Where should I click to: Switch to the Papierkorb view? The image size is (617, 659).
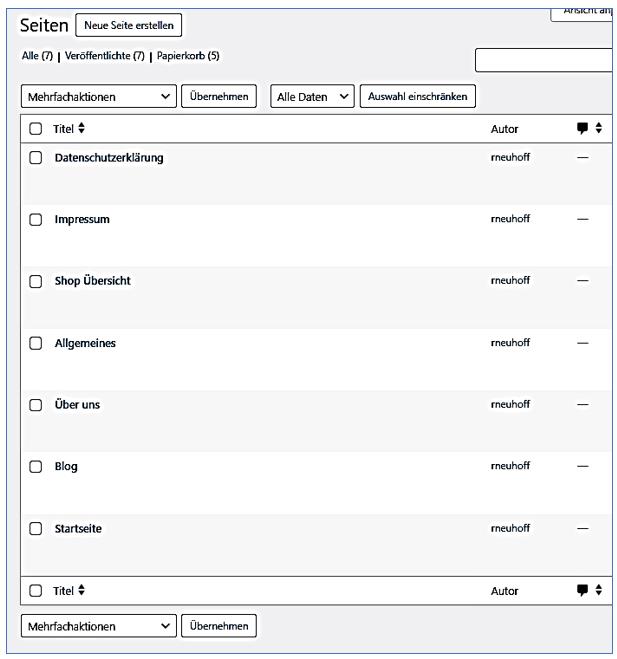[x=187, y=56]
